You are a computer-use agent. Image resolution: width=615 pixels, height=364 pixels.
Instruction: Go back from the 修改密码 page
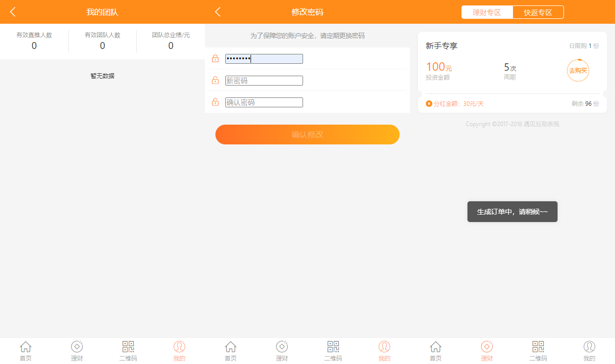218,12
